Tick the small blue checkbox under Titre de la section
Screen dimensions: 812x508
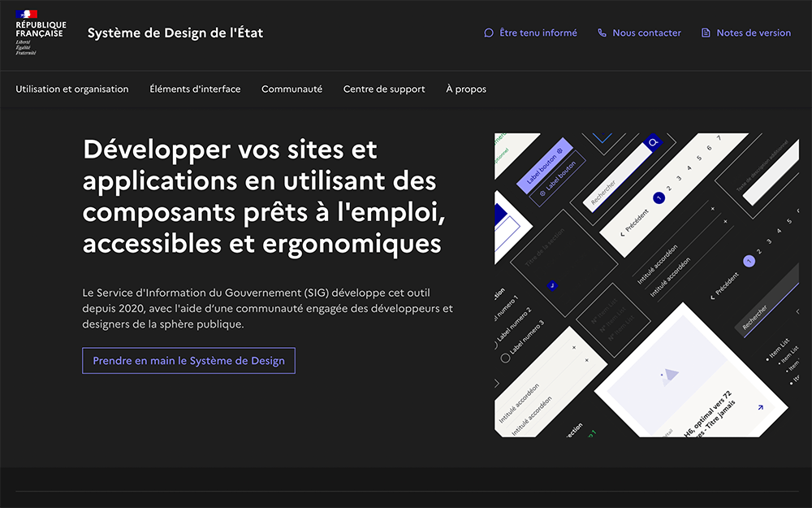(552, 285)
